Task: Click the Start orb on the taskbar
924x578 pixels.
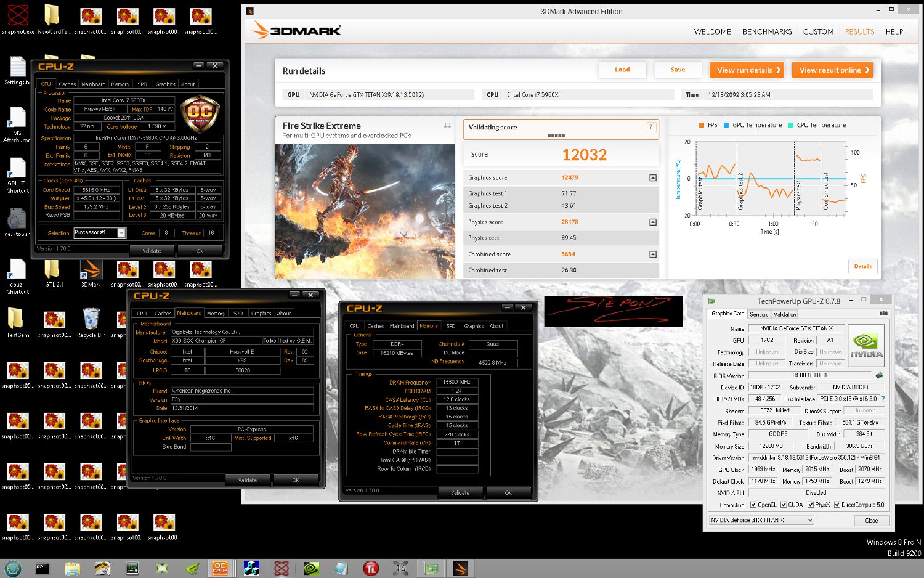Action: (x=13, y=568)
